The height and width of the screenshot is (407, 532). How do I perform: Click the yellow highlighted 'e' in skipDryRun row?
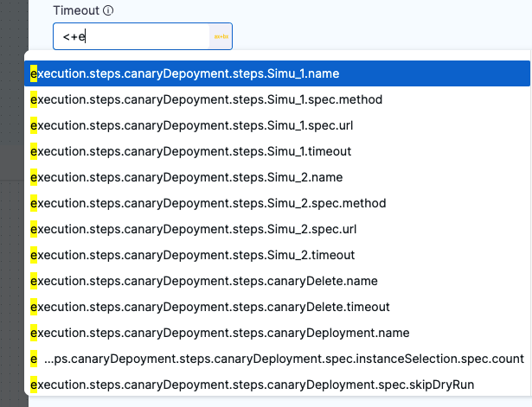coord(34,385)
